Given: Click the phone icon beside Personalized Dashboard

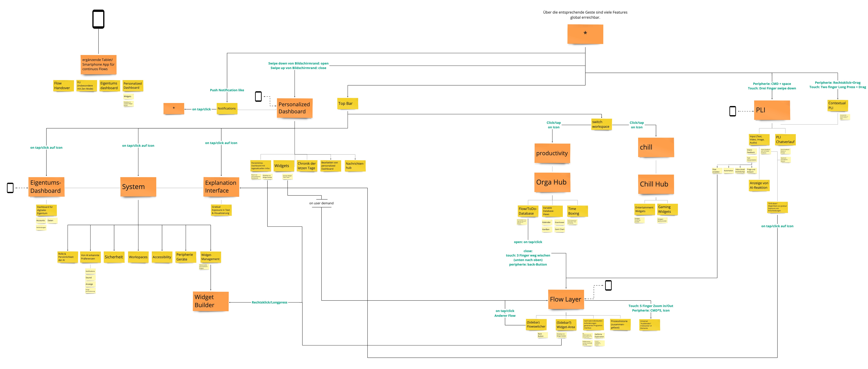Looking at the screenshot, I should coord(258,97).
